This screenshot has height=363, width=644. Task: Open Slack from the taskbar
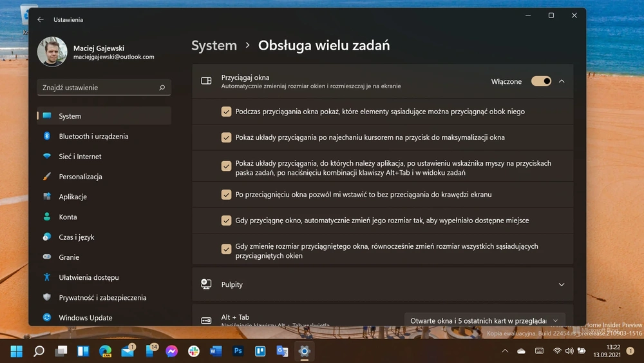click(x=194, y=351)
